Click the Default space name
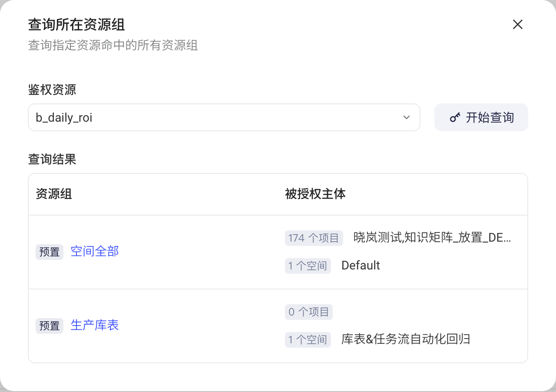This screenshot has height=392, width=556. (361, 266)
